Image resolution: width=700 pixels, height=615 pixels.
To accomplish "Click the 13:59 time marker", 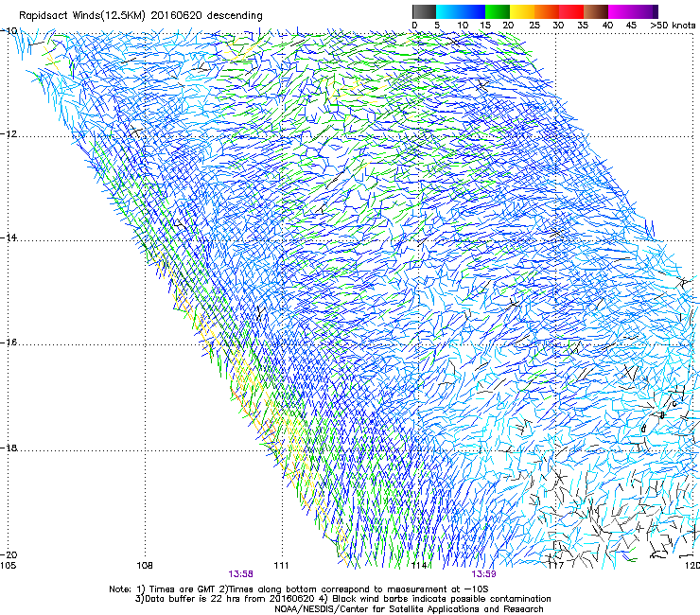I will tap(484, 574).
